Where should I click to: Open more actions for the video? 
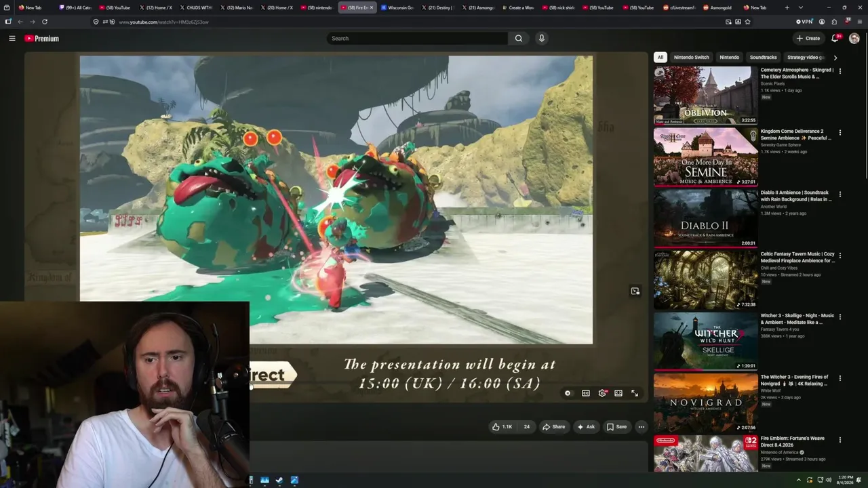point(641,427)
